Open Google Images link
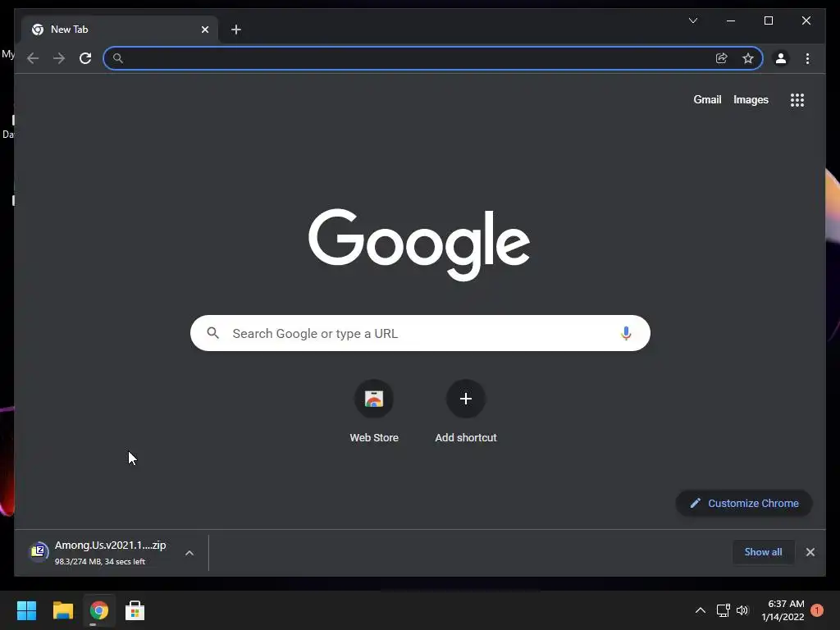This screenshot has height=630, width=840. [751, 99]
